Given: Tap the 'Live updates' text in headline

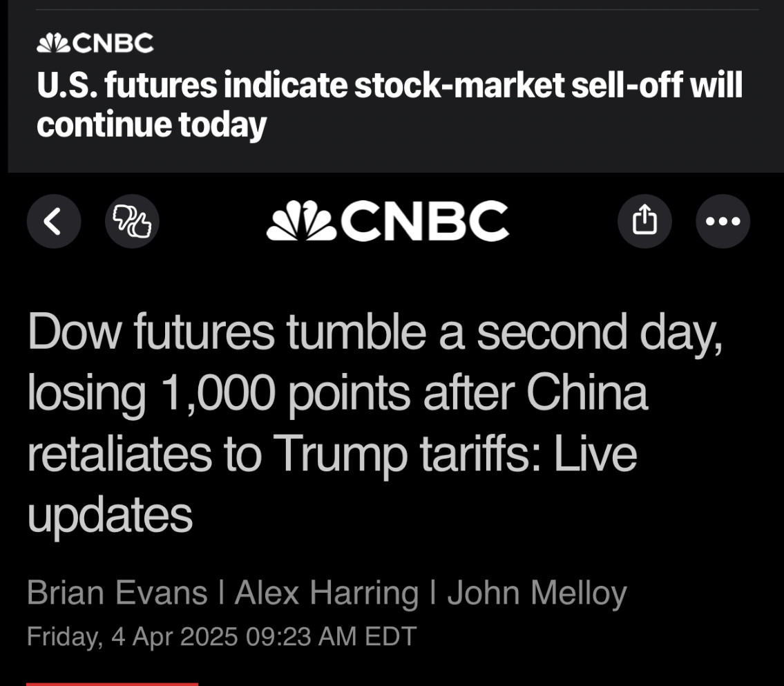Looking at the screenshot, I should point(332,484).
